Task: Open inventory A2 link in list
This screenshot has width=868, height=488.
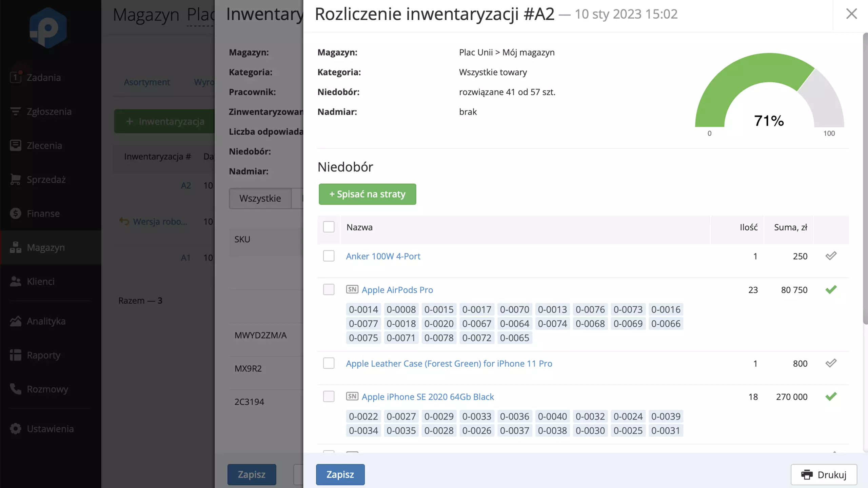Action: tap(186, 185)
